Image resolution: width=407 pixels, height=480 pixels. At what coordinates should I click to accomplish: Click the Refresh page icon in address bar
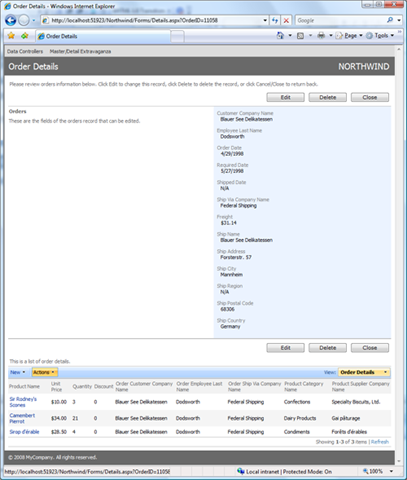tap(275, 20)
